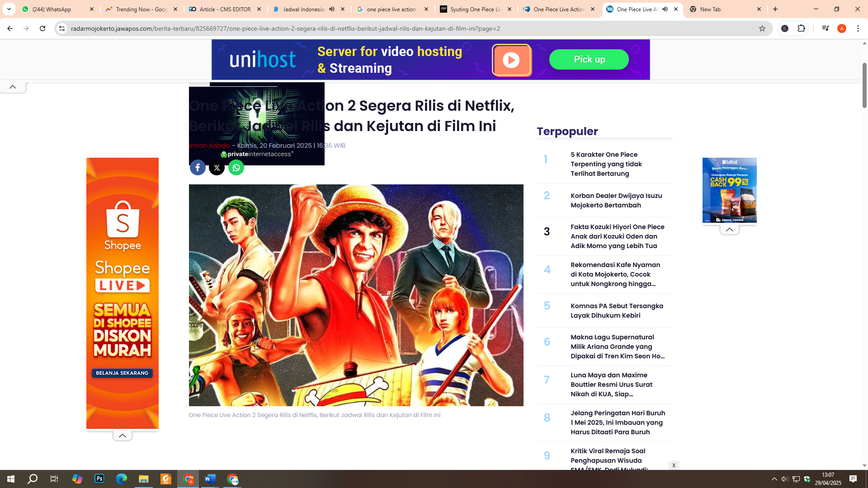
Task: Mute audio on One Piece Live Action active tab
Action: point(665,9)
